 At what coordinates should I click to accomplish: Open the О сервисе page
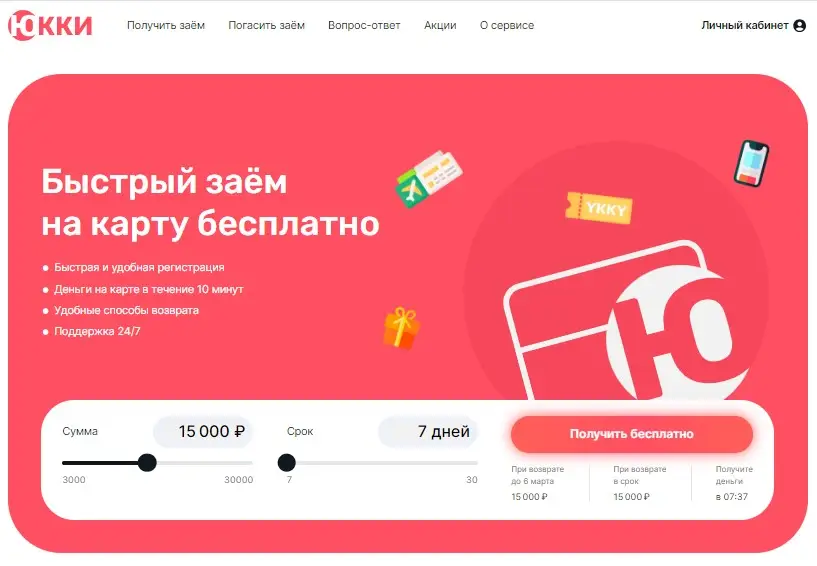pyautogui.click(x=506, y=26)
